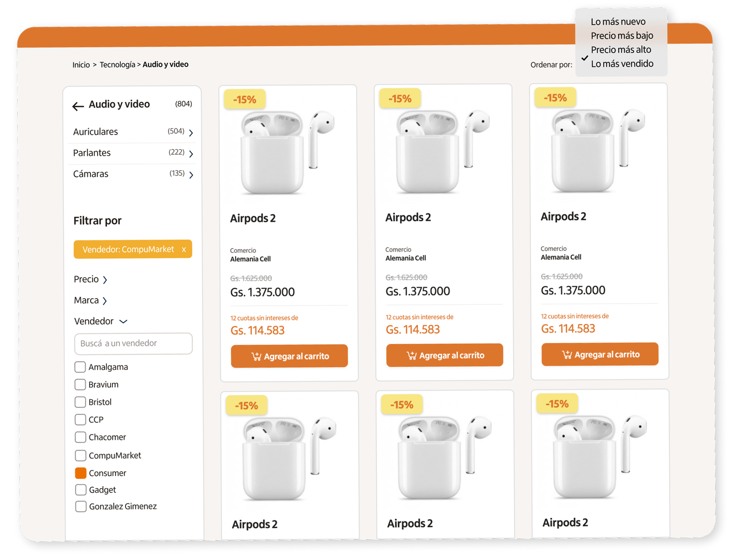Image resolution: width=735 pixels, height=560 pixels.
Task: Click chevron arrow next to Auriculares
Action: click(191, 133)
